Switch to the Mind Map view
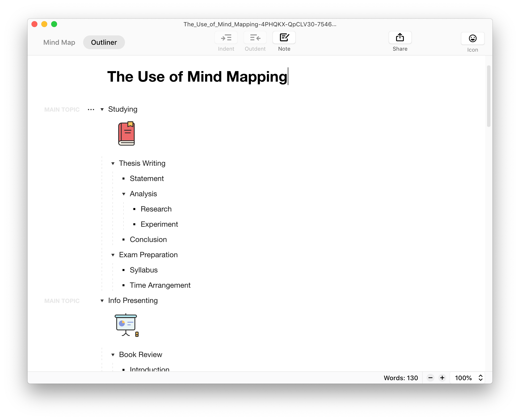This screenshot has width=520, height=420. click(59, 42)
